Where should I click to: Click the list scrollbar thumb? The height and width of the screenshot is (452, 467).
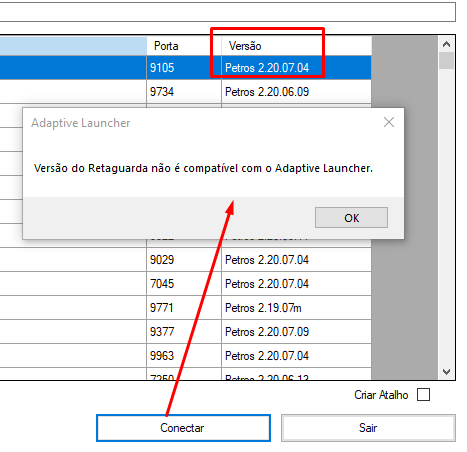447,60
